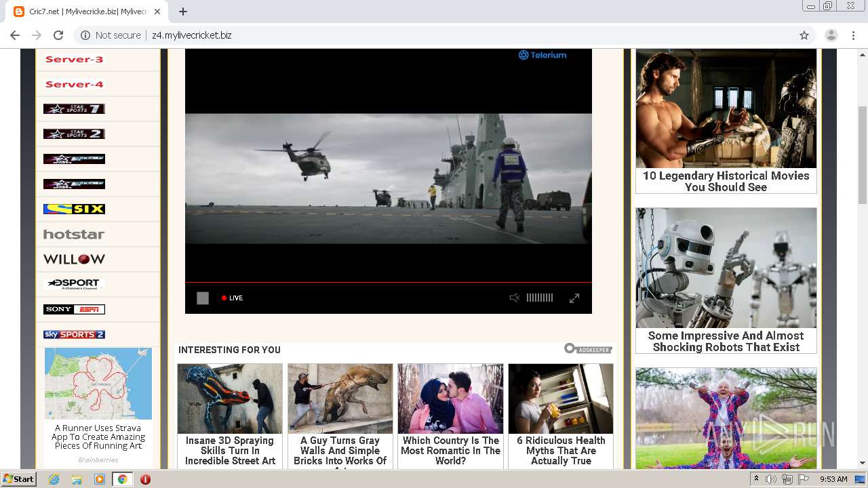The height and width of the screenshot is (488, 868).
Task: Open red shield taskbar icon
Action: click(145, 479)
